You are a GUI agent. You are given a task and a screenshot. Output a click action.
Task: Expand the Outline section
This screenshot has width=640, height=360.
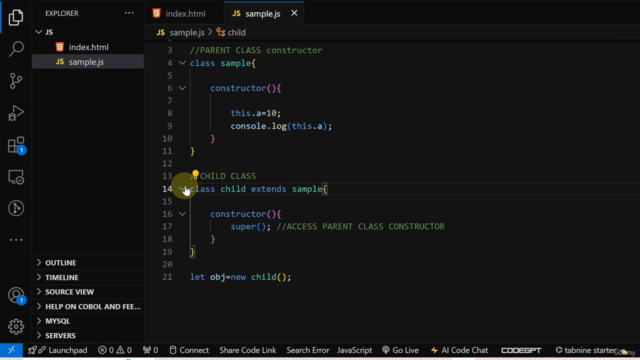pyautogui.click(x=88, y=262)
